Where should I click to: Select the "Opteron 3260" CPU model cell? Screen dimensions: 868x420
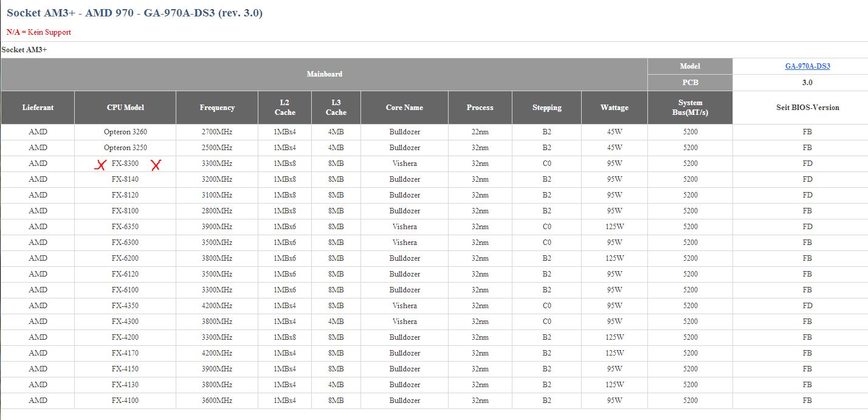pos(125,132)
